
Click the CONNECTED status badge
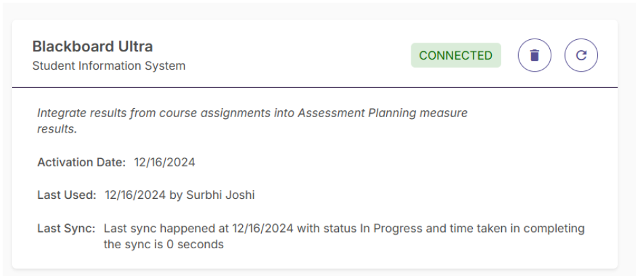456,55
